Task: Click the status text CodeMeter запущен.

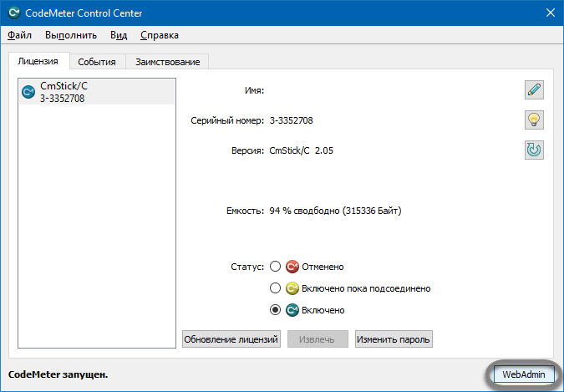Action: click(58, 374)
